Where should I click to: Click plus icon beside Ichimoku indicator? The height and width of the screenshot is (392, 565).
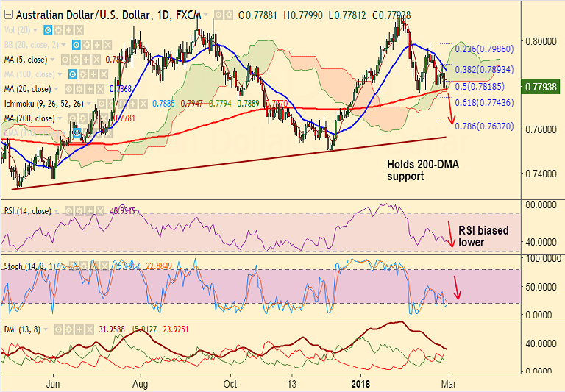coord(133,104)
